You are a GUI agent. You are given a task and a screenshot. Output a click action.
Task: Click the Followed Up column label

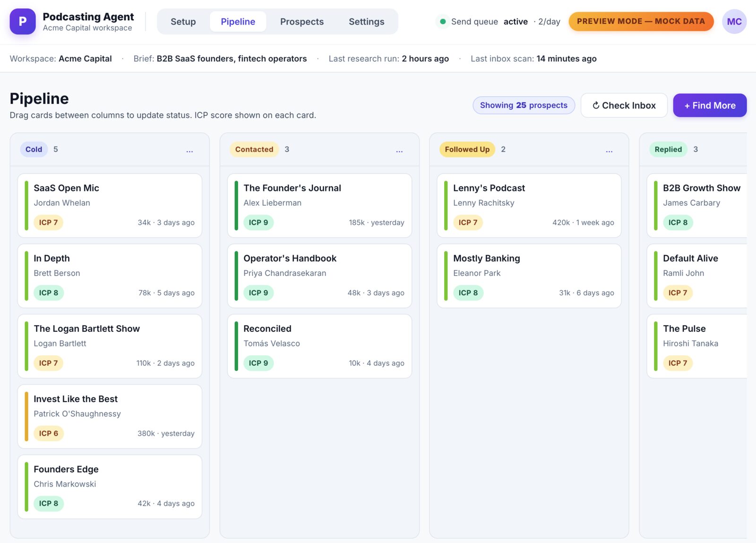(x=467, y=149)
